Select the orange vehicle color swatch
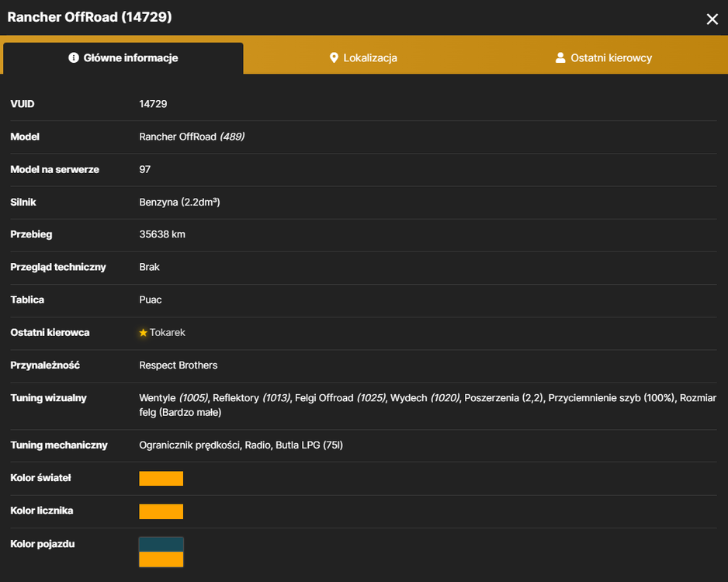The image size is (728, 582). pos(161,559)
